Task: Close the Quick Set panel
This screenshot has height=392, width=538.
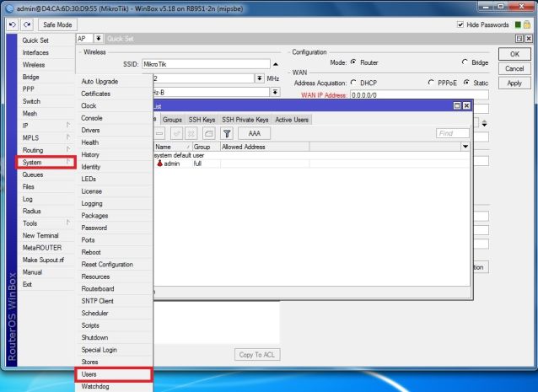Action: click(x=529, y=39)
